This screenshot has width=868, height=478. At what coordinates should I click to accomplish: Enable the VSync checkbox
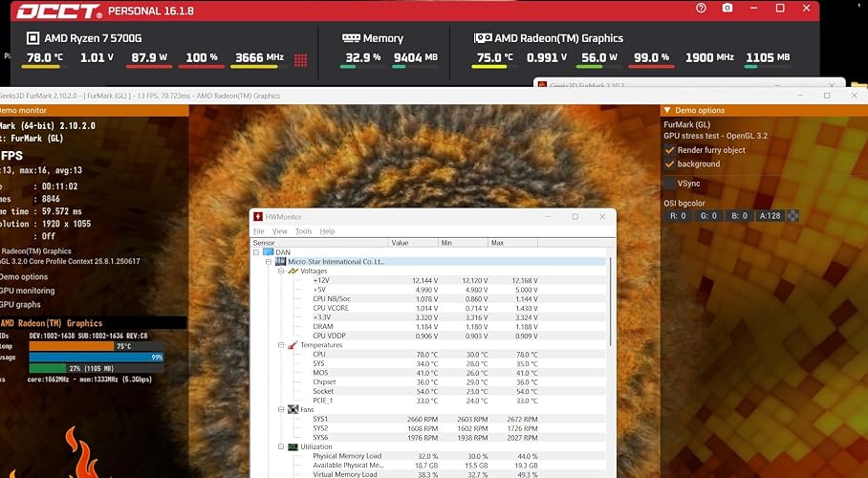tap(670, 184)
